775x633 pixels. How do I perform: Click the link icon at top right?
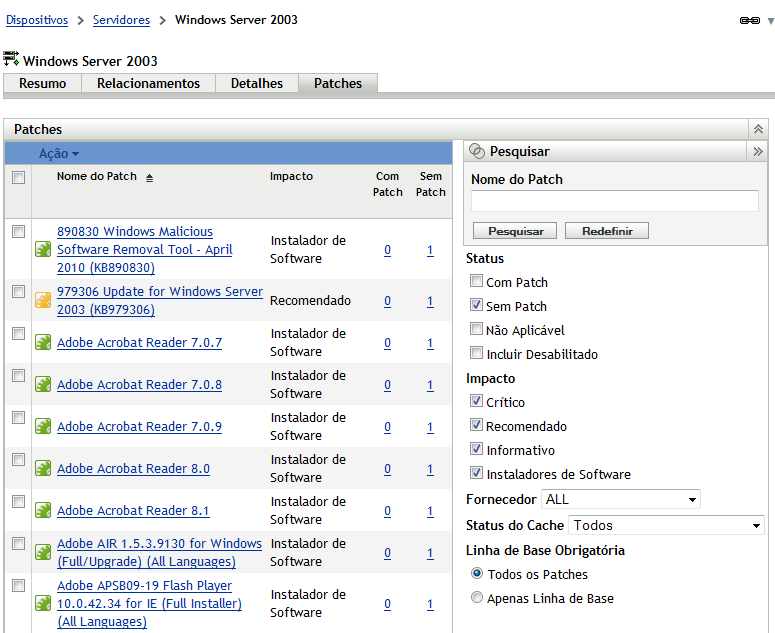[749, 20]
